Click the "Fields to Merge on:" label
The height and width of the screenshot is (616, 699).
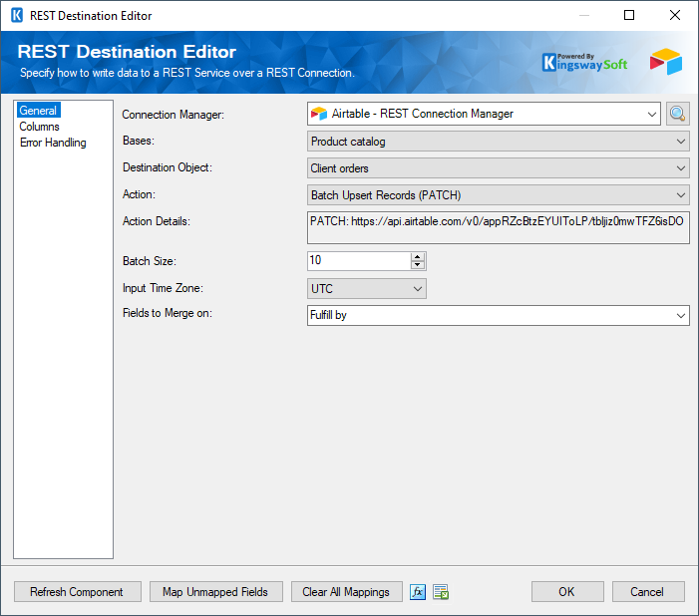[x=168, y=313]
